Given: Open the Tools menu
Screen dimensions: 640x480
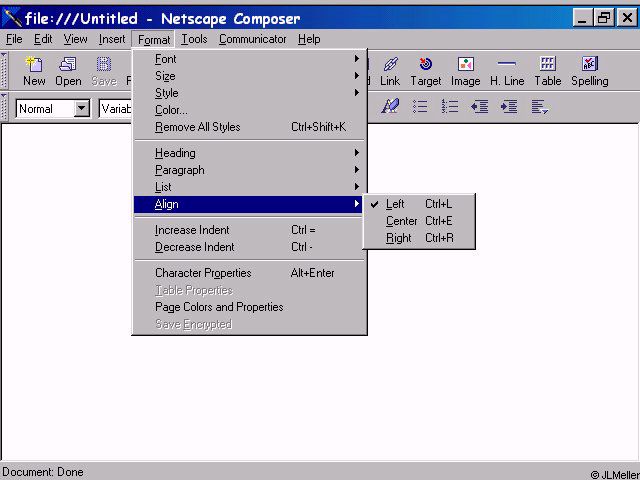Looking at the screenshot, I should click(194, 40).
